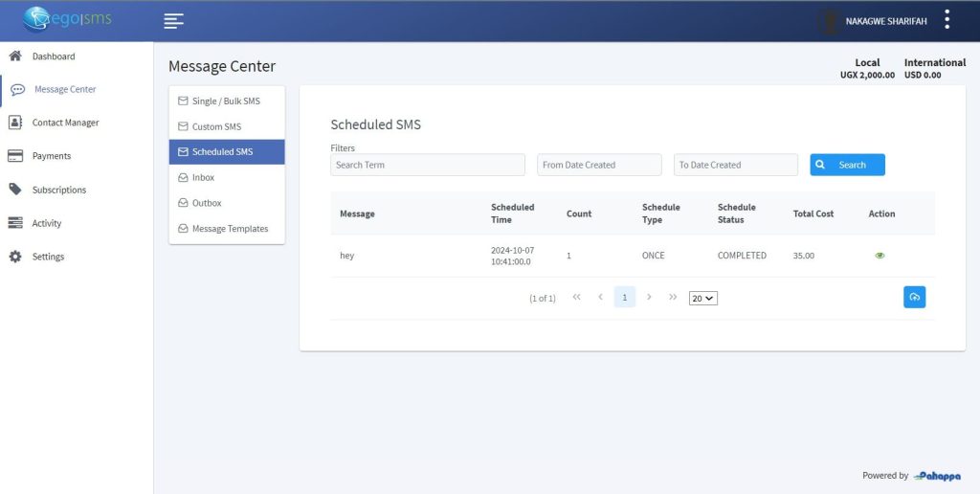Viewport: 980px width, 494px height.
Task: Click the Subscriptions tag icon
Action: [15, 190]
